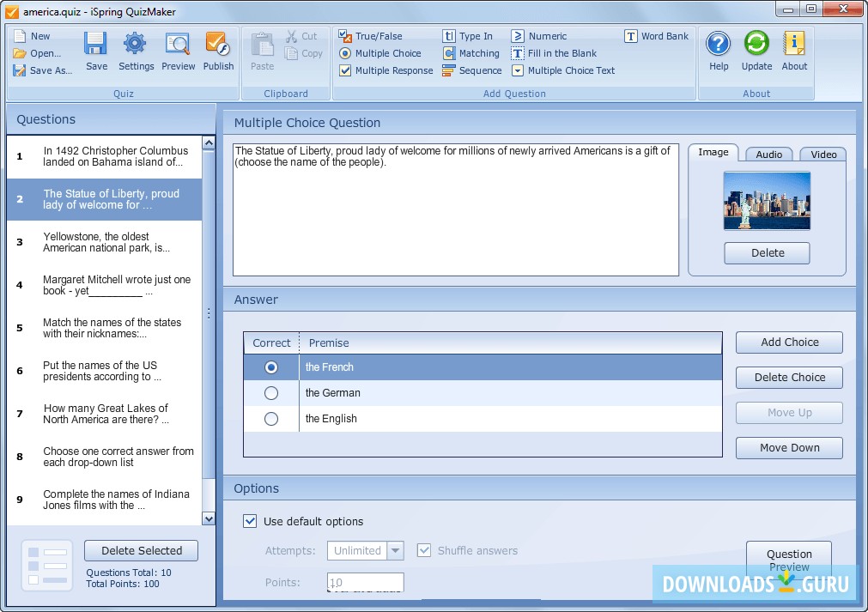
Task: Click the Correct column header
Action: click(271, 343)
